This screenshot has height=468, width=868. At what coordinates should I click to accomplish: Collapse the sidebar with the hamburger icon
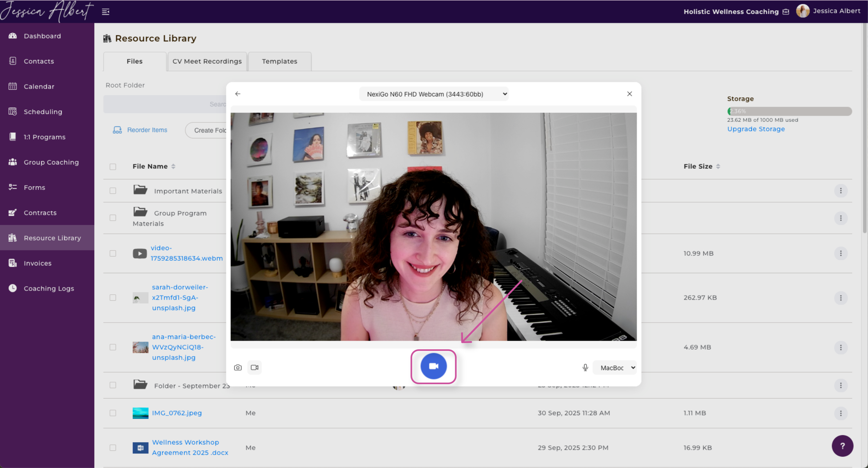(106, 12)
